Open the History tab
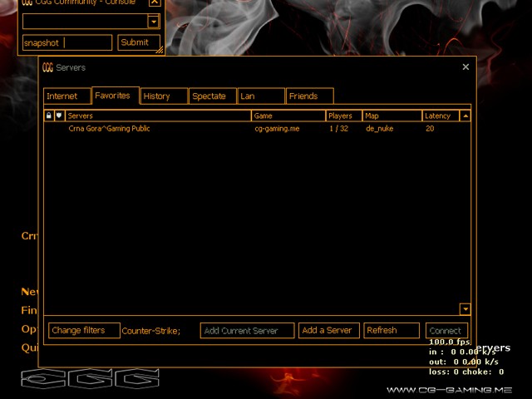 click(x=164, y=96)
